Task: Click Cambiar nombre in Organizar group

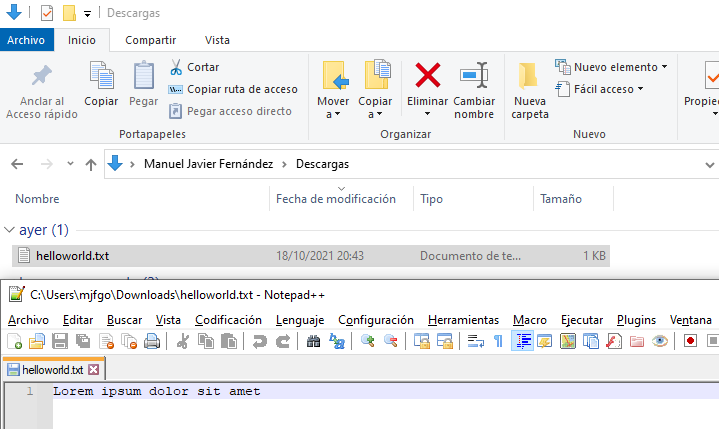Action: 474,90
